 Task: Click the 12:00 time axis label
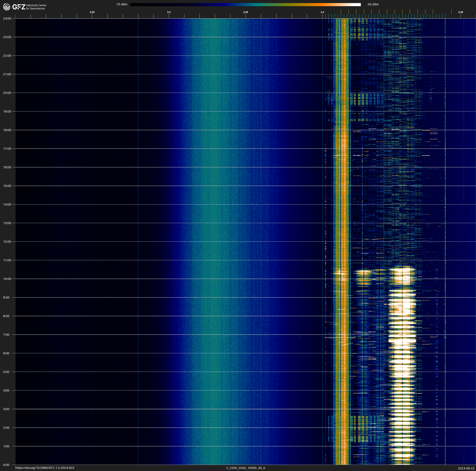click(x=7, y=242)
